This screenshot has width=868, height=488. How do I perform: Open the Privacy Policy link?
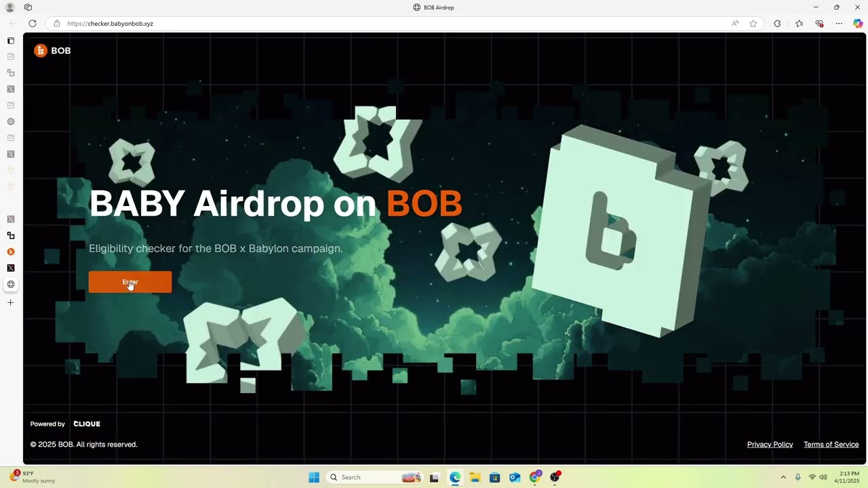click(770, 445)
